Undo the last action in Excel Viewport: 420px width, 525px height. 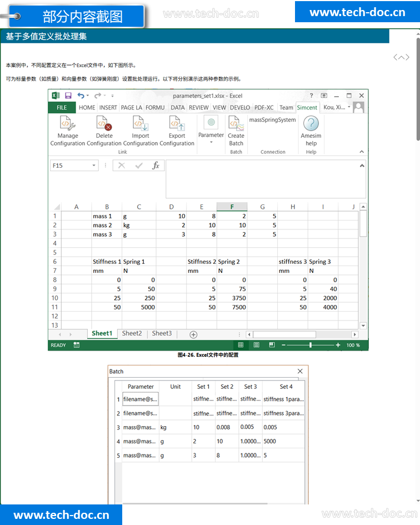[81, 96]
